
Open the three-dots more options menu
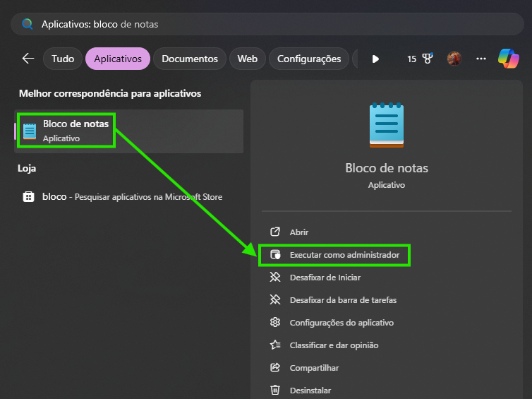[x=480, y=59]
